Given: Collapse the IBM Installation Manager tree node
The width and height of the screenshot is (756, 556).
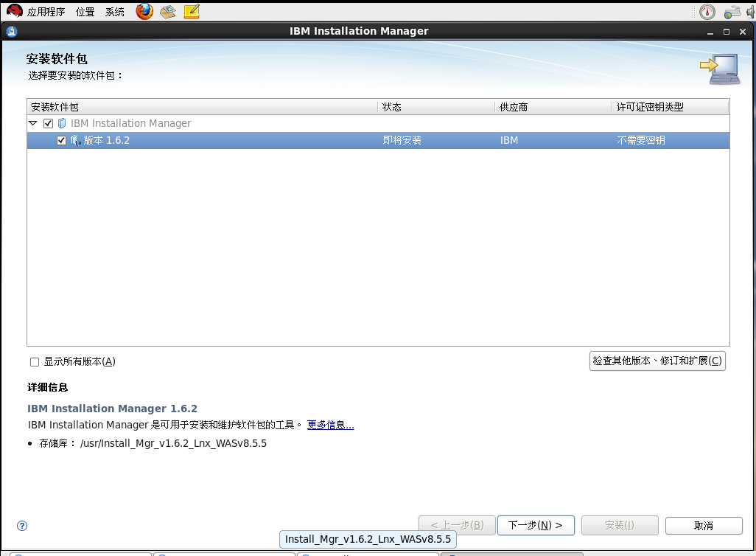Looking at the screenshot, I should click(32, 123).
